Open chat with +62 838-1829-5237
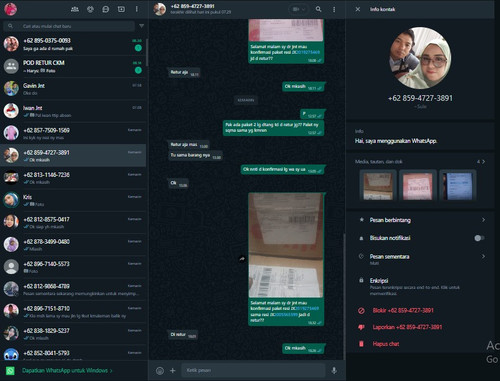Viewport: 500px width, 381px height. click(x=73, y=334)
